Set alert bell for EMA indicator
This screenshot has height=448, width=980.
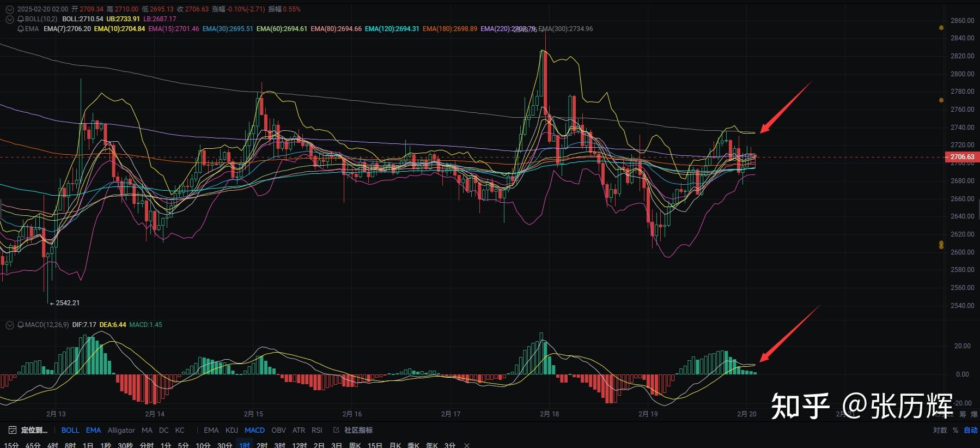point(21,29)
